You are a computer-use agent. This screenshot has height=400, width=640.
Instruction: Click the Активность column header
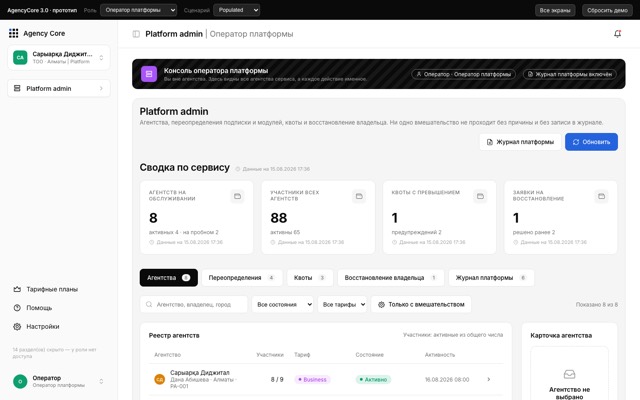point(440,355)
